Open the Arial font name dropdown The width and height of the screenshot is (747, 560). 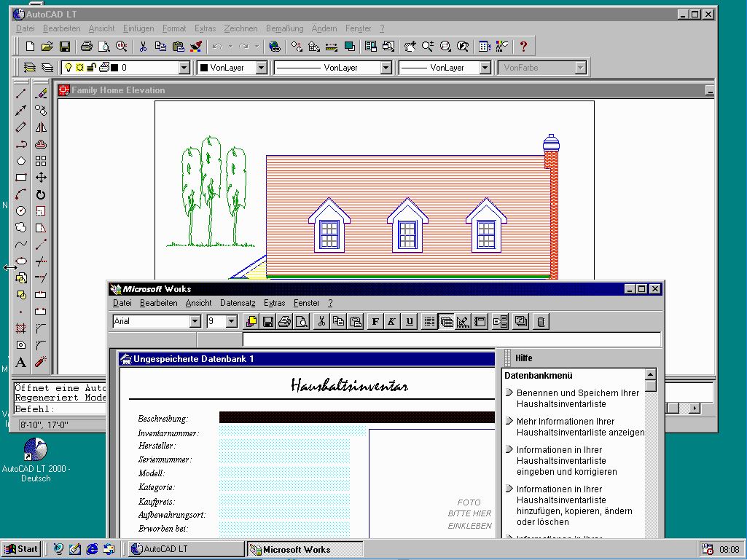pyautogui.click(x=195, y=321)
